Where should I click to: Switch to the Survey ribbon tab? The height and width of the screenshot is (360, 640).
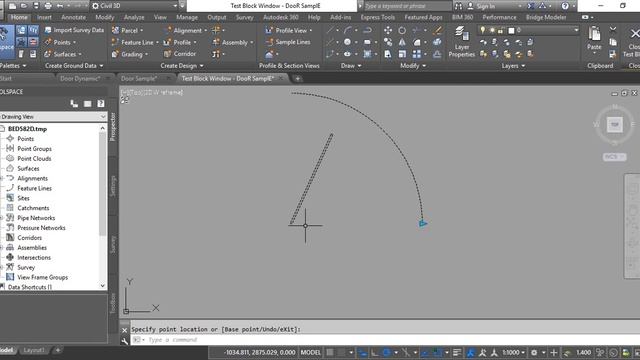(x=244, y=17)
